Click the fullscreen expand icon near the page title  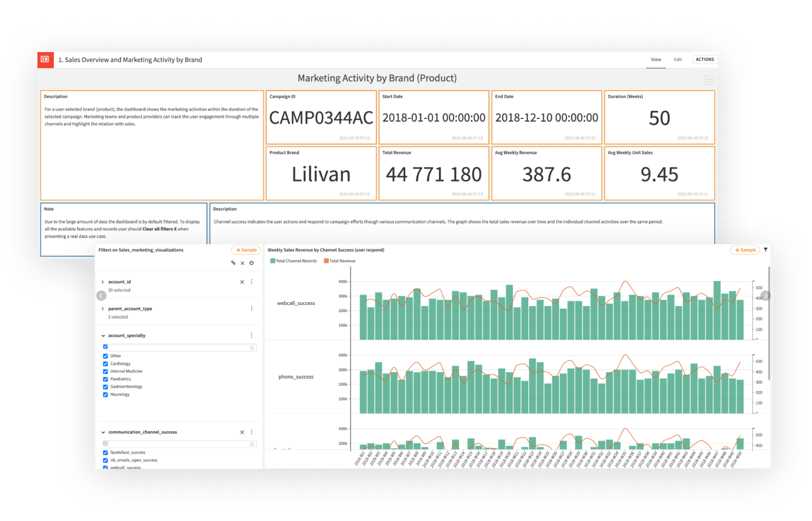click(x=708, y=80)
